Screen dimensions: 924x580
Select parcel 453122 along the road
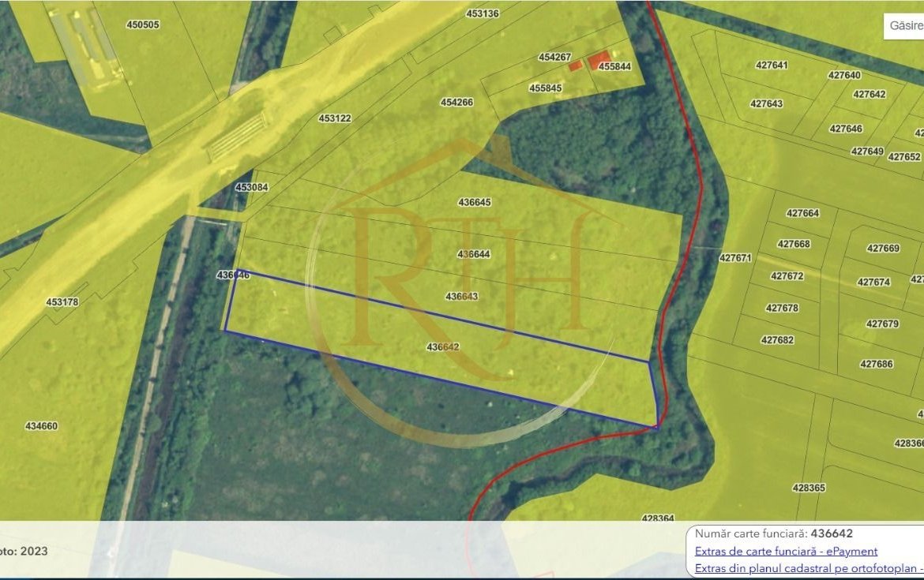(335, 118)
